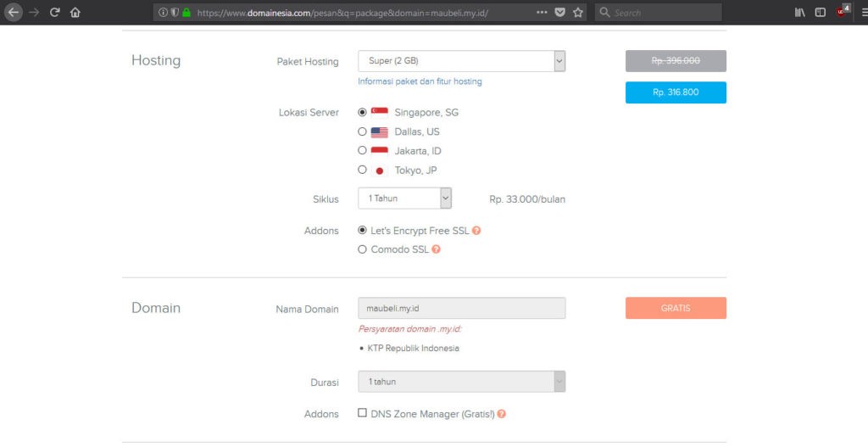Select Tokyo, JP server location

click(x=362, y=170)
